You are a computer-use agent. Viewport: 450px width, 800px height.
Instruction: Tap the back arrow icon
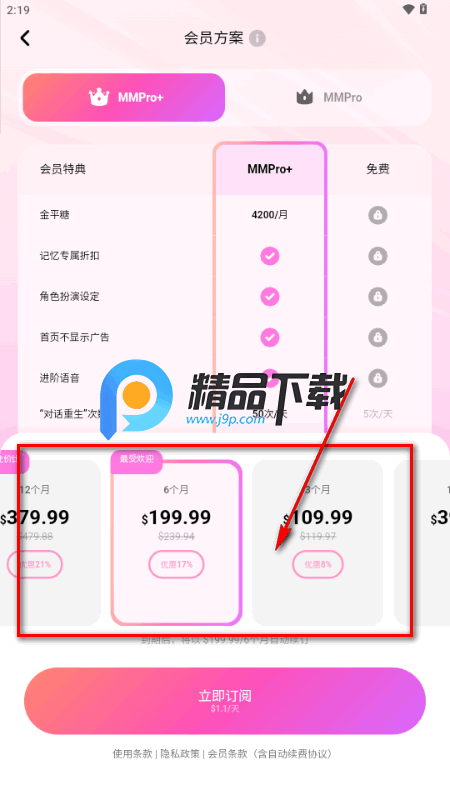pyautogui.click(x=25, y=38)
